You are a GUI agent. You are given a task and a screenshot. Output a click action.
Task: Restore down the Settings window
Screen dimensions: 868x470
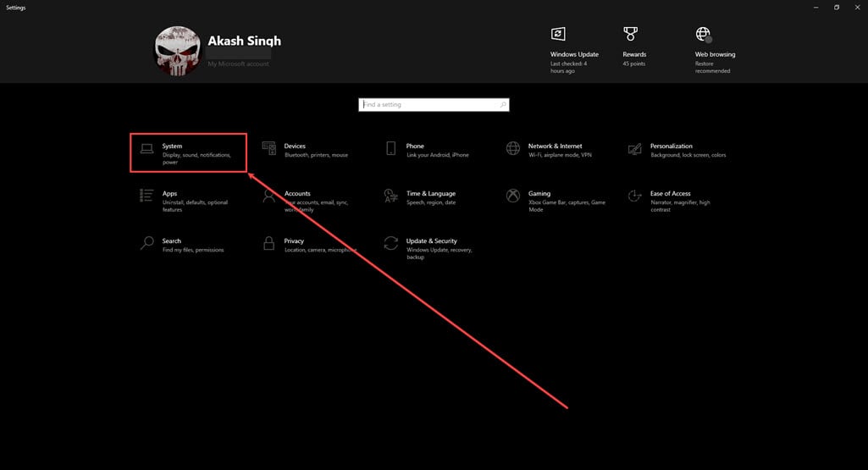tap(837, 7)
